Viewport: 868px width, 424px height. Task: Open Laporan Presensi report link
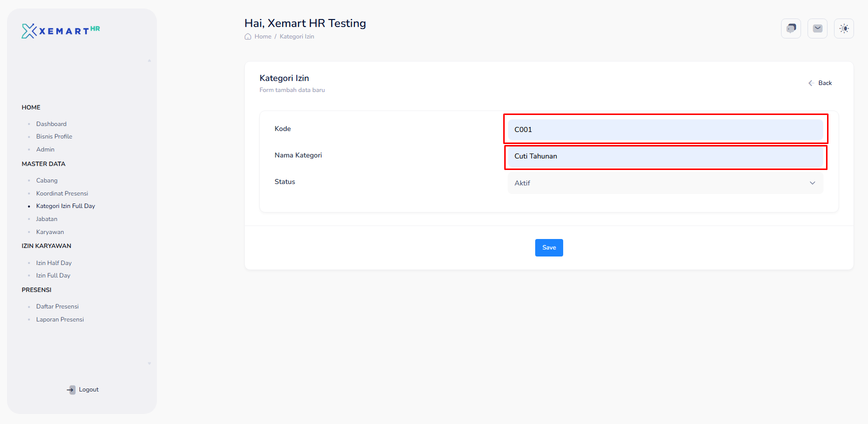60,319
